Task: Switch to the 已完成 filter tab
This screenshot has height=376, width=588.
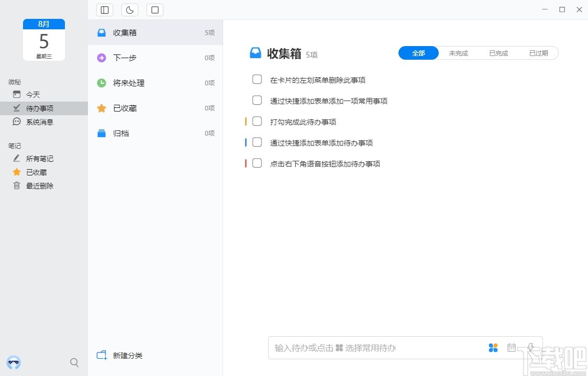Action: tap(498, 53)
